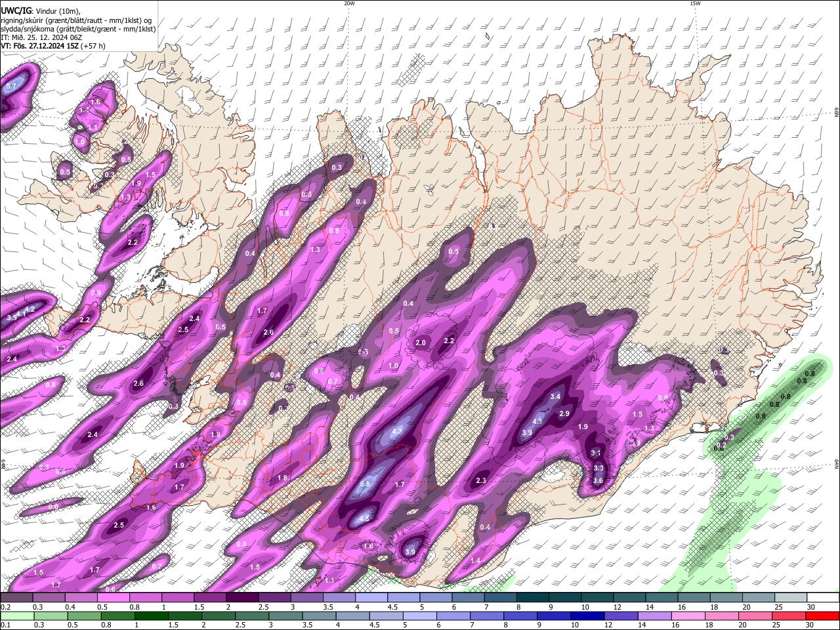Screen dimensions: 840x630
Task: Click the '5.7' precipitation value on the map
Action: [x=11, y=87]
